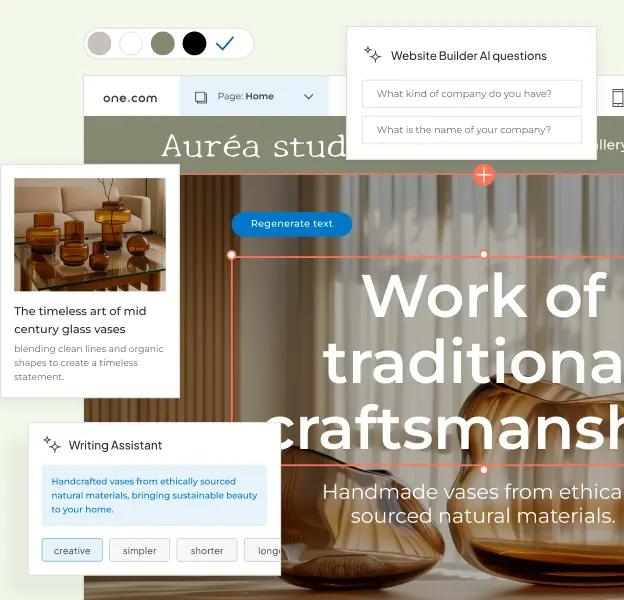Expand the page selector chevron arrow
Image resolution: width=624 pixels, height=600 pixels.
pyautogui.click(x=308, y=97)
